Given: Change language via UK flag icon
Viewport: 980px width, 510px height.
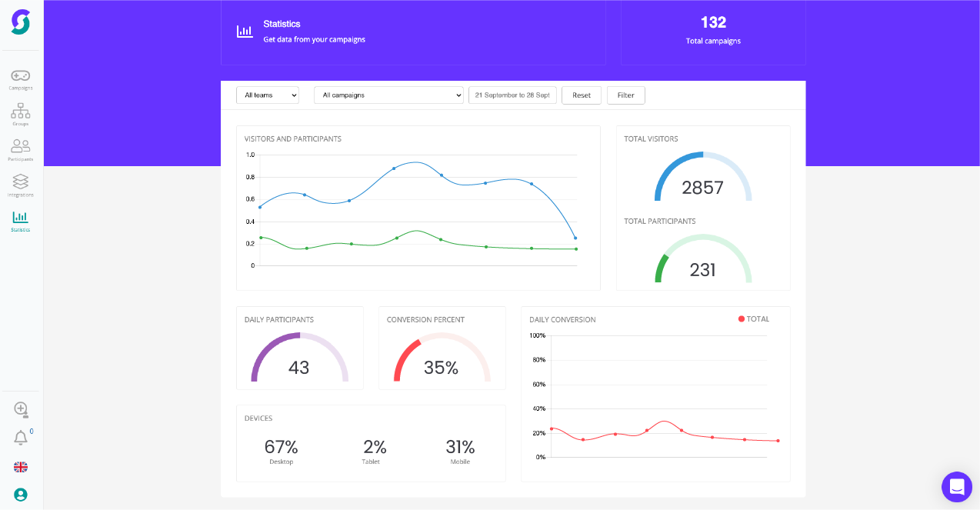Looking at the screenshot, I should pos(21,467).
